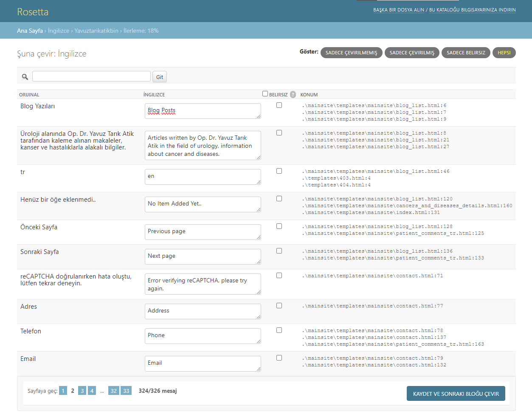Edit the 'No Item Added Yet..' field
Screen dimensions: 532x417
203,204
